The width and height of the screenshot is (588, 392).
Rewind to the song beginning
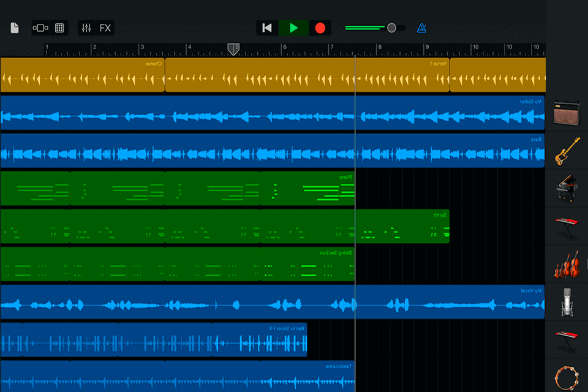267,28
